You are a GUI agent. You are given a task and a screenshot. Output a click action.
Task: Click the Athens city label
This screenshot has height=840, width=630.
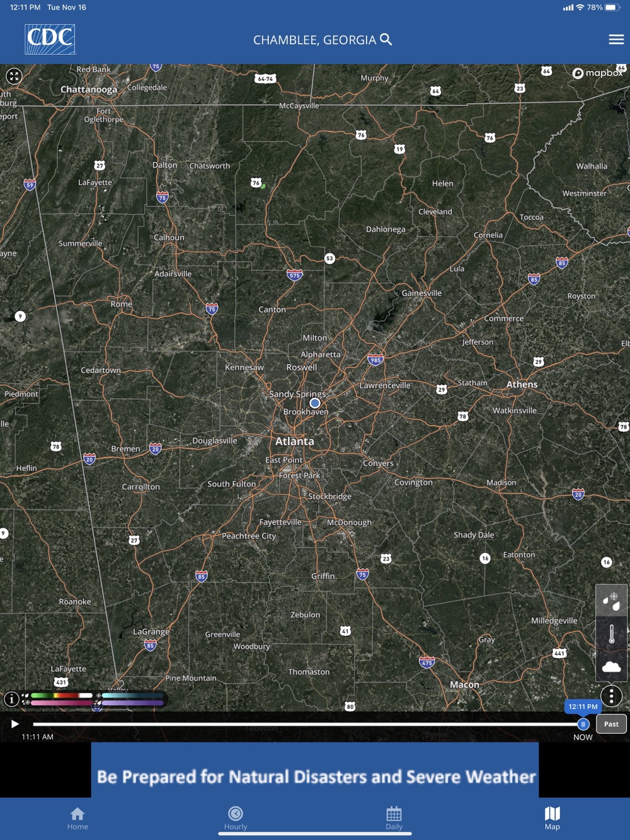522,384
